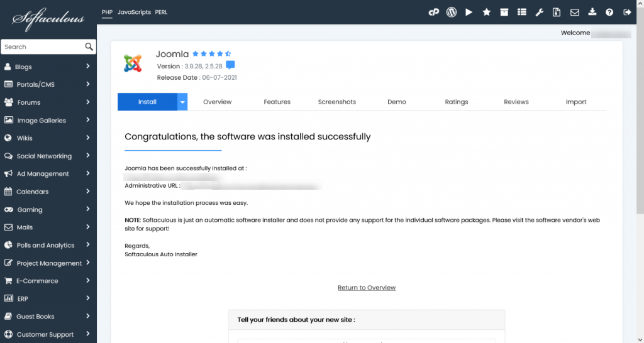Image resolution: width=644 pixels, height=343 pixels.
Task: Click the Gaming controller icon
Action: click(x=8, y=210)
